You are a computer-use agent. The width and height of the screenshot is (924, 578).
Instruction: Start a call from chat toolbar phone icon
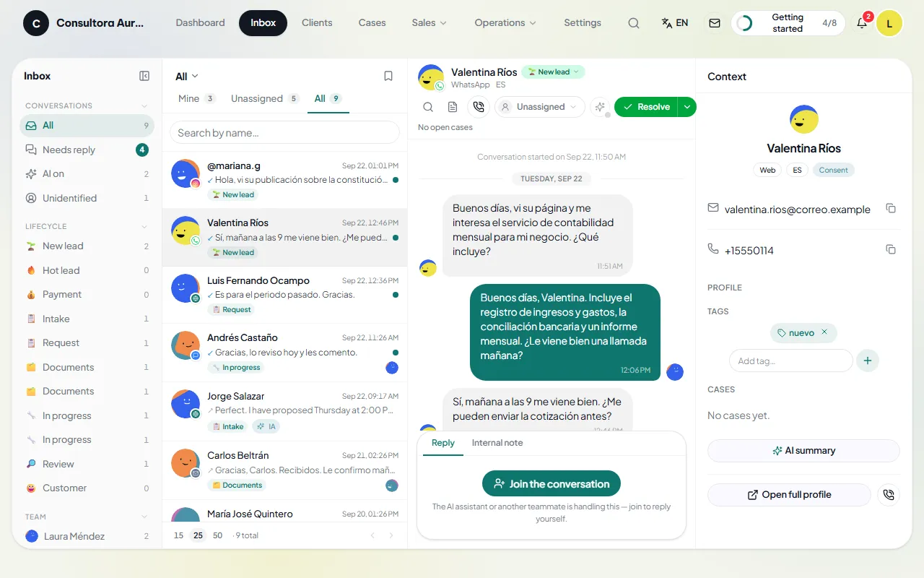[478, 107]
